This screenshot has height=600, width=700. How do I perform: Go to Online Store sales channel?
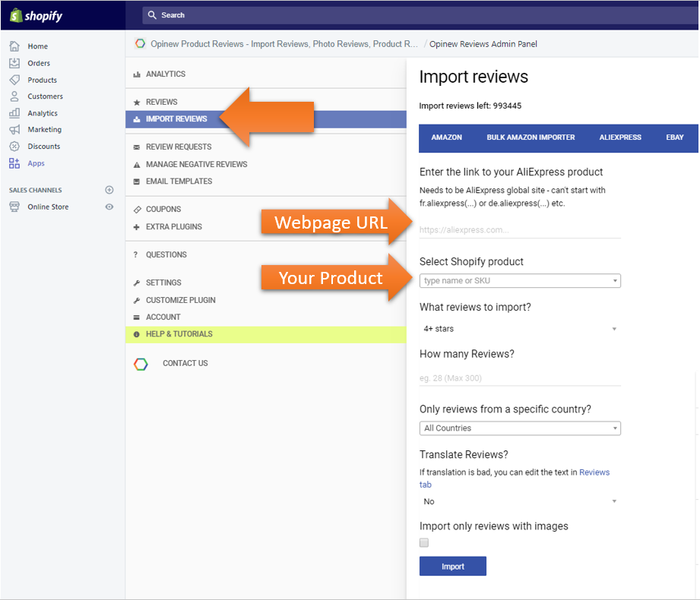[48, 207]
